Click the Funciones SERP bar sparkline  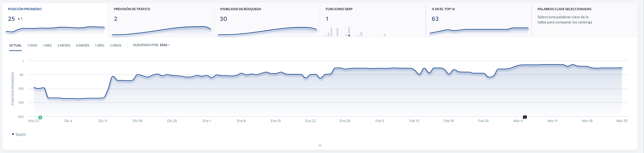[x=355, y=32]
